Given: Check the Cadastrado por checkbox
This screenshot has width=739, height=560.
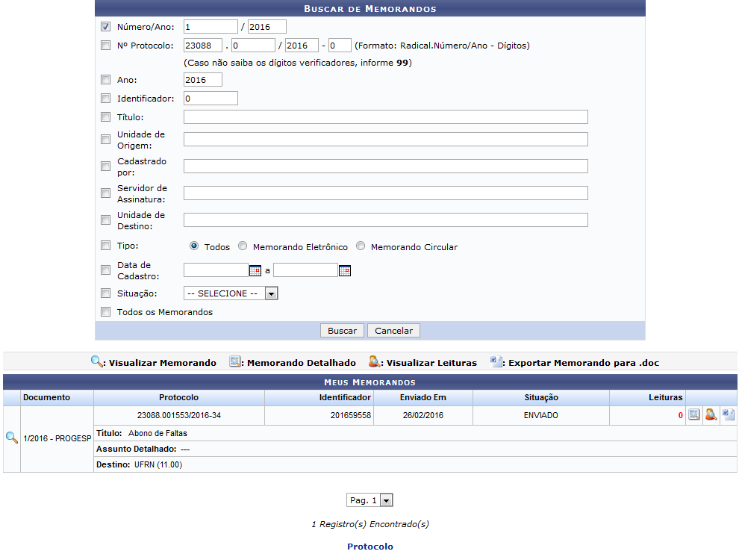Looking at the screenshot, I should [105, 167].
